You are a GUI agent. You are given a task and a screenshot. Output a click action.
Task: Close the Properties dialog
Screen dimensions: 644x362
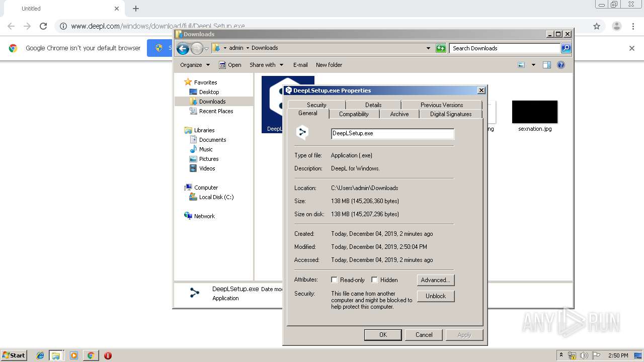[x=481, y=90]
